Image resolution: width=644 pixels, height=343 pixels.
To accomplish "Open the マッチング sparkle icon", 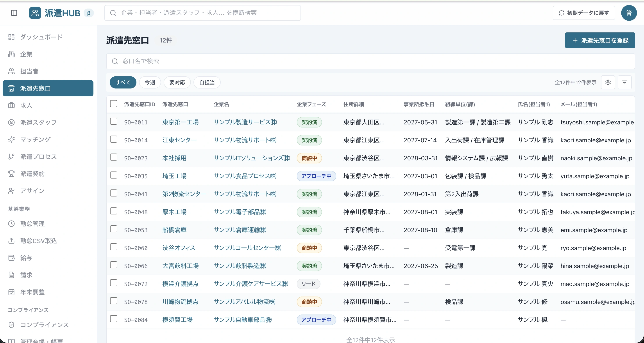I will click(11, 140).
